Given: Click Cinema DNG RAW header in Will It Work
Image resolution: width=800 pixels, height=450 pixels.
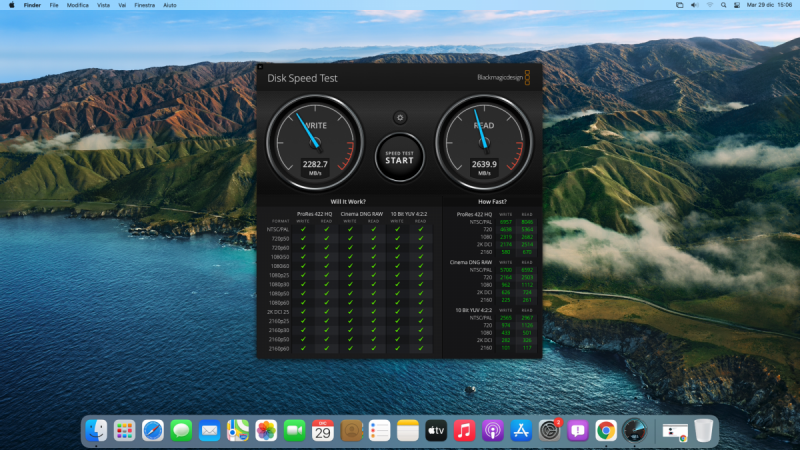Looking at the screenshot, I should coord(362,214).
